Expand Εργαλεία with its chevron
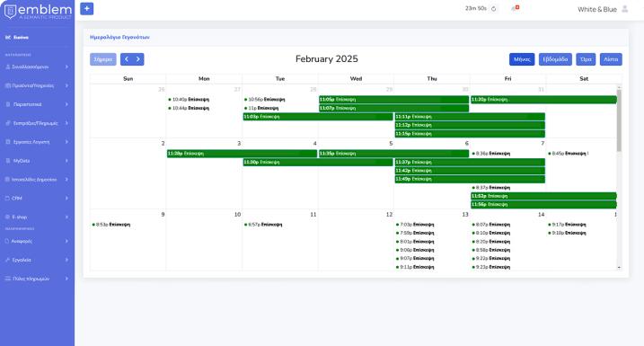 click(x=66, y=260)
